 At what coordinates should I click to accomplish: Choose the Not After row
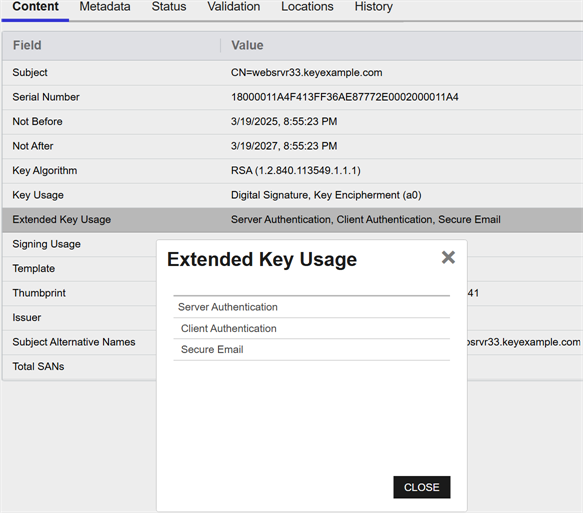point(292,146)
